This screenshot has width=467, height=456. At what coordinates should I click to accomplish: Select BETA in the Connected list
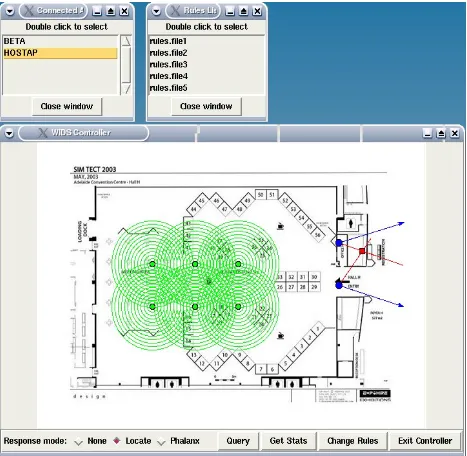coord(60,41)
